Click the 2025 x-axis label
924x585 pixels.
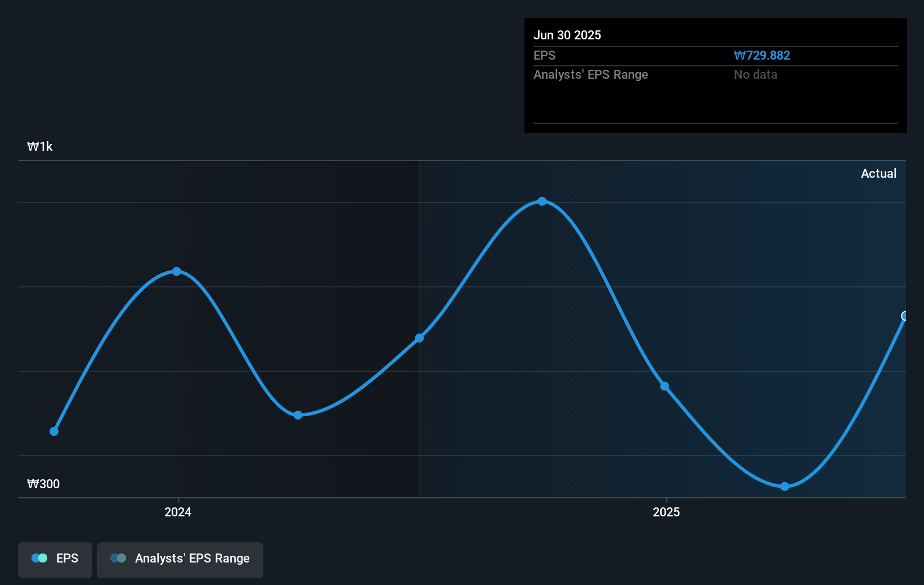coord(666,512)
